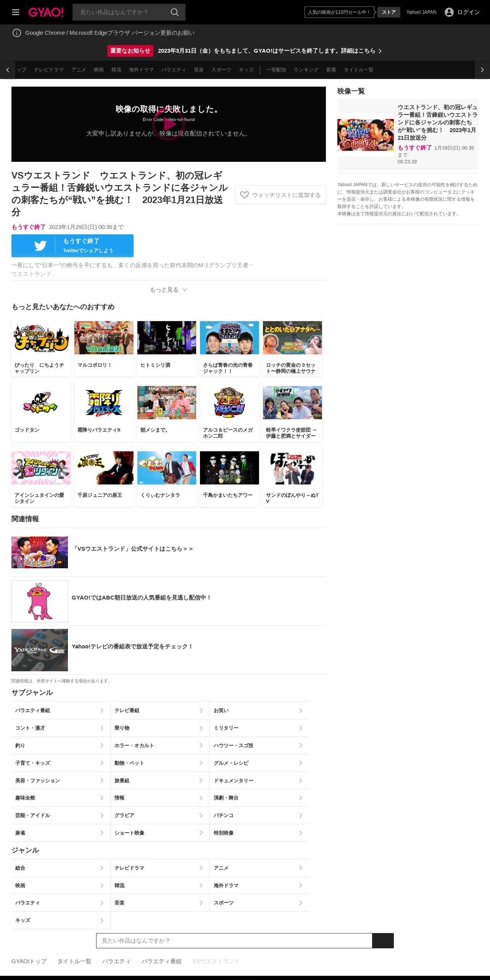
Task: Open 朝メシまで。 thumbnail
Action: point(167,403)
